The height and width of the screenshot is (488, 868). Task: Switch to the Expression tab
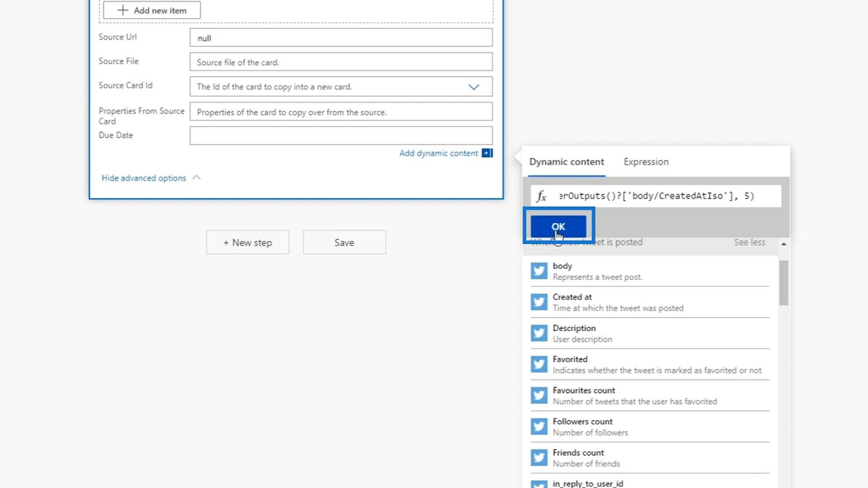tap(646, 162)
